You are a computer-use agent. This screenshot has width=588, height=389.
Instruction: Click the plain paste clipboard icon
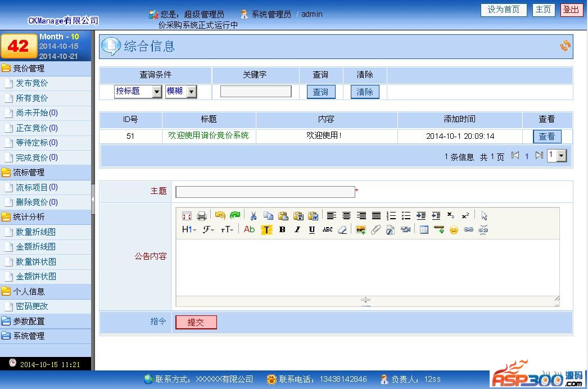point(283,216)
